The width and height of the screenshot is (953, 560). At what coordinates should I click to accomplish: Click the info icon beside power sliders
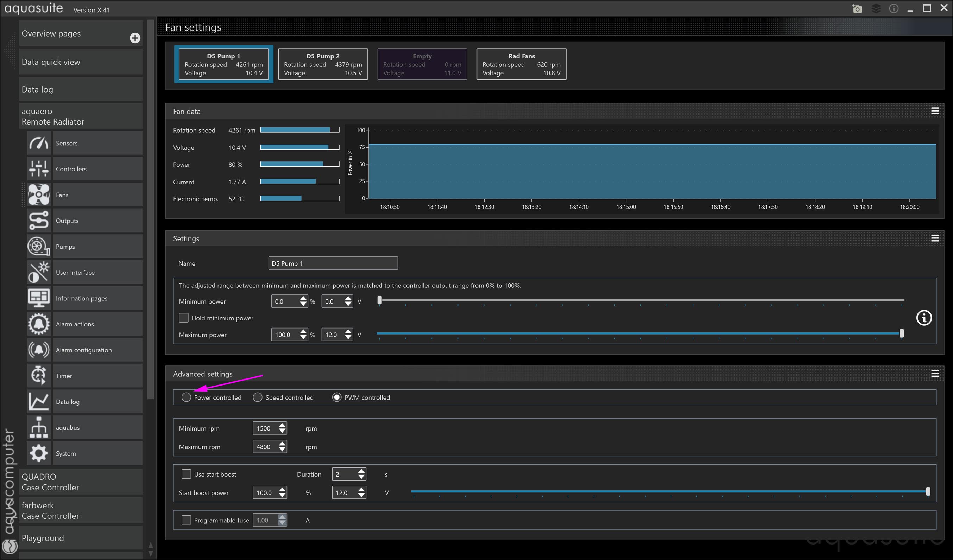[923, 318]
